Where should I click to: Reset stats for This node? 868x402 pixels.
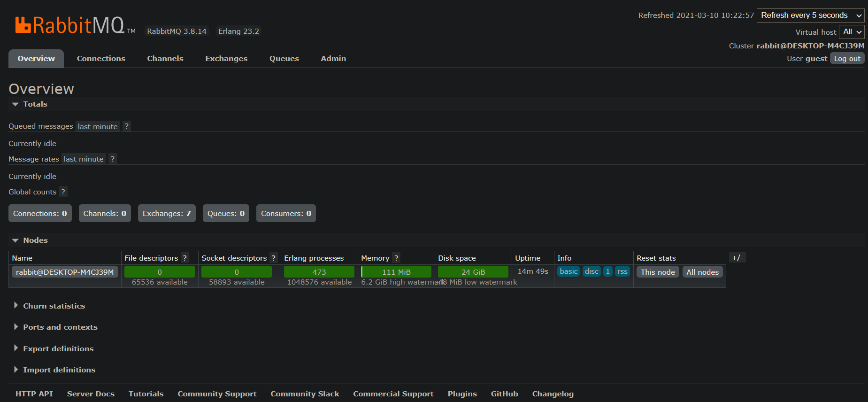(x=658, y=272)
